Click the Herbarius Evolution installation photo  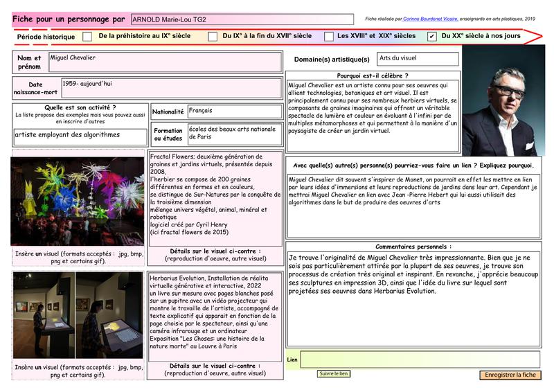[x=78, y=316]
